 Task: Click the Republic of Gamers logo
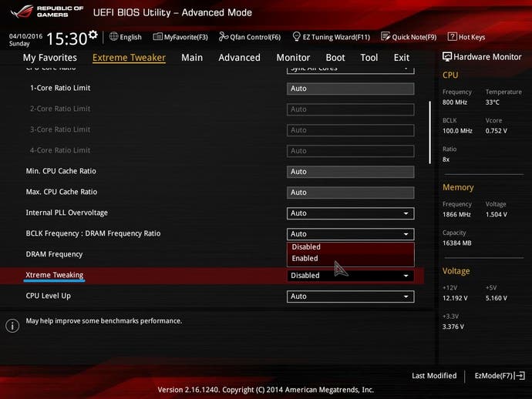point(47,12)
